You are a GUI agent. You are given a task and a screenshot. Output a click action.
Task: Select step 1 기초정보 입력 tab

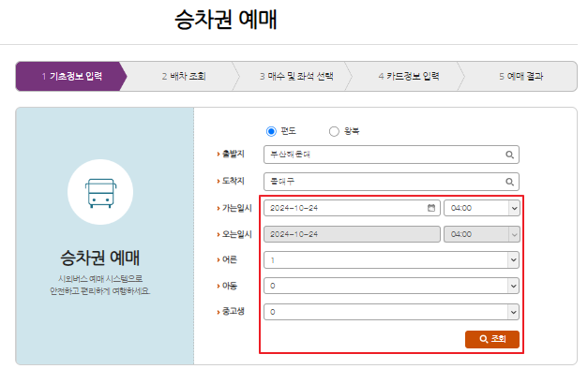[71, 77]
